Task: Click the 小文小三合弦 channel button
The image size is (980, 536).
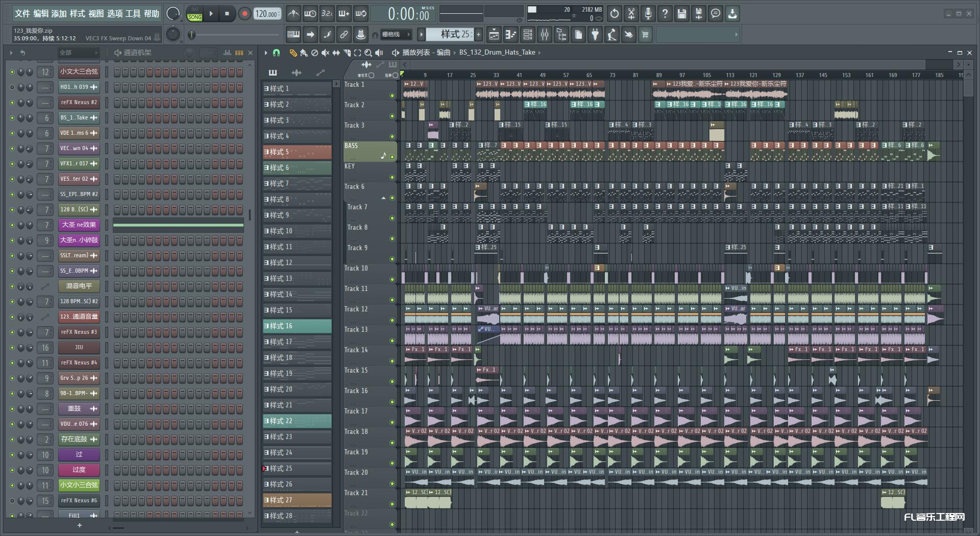Action: 79,485
